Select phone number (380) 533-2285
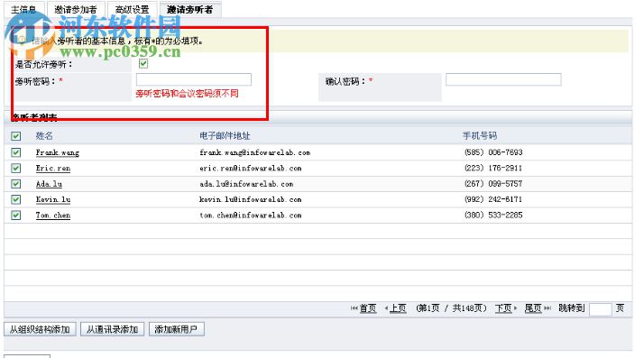This screenshot has height=358, width=644. pyautogui.click(x=493, y=215)
